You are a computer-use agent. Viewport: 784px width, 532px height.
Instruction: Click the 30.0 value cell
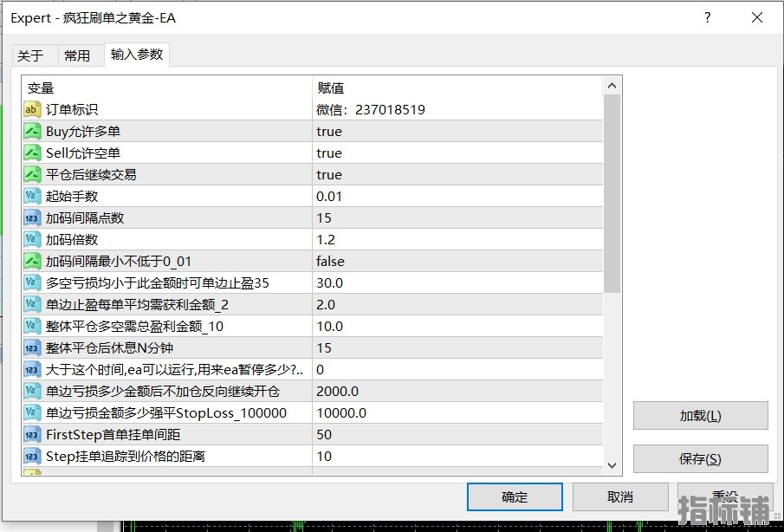point(457,282)
